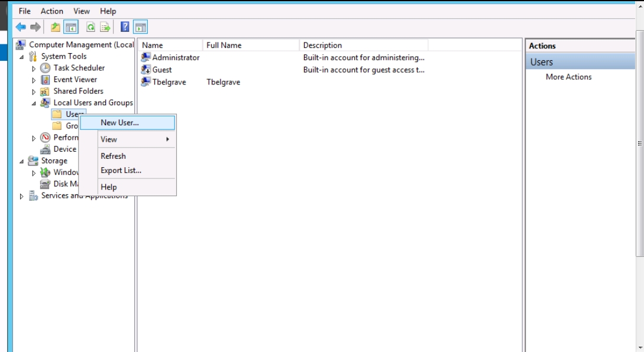Click the blue Help question mark icon
The height and width of the screenshot is (352, 644).
[x=125, y=28]
